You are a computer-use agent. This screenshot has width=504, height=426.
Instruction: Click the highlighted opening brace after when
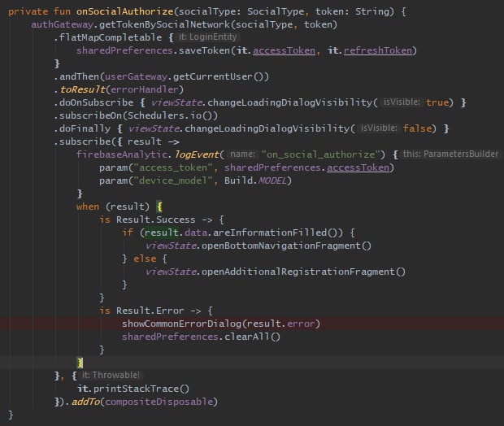click(159, 206)
